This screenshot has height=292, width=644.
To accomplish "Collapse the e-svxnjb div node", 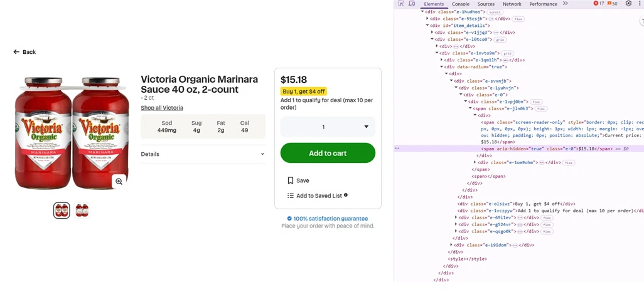I will pyautogui.click(x=451, y=81).
